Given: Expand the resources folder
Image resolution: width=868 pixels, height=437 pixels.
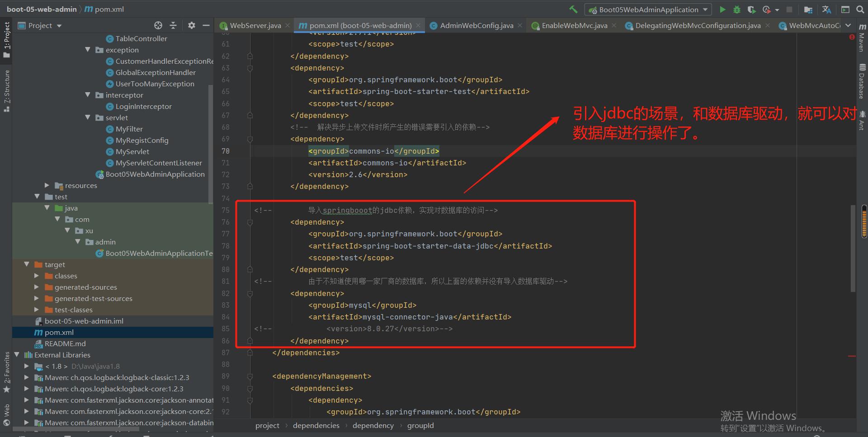Looking at the screenshot, I should (x=47, y=185).
